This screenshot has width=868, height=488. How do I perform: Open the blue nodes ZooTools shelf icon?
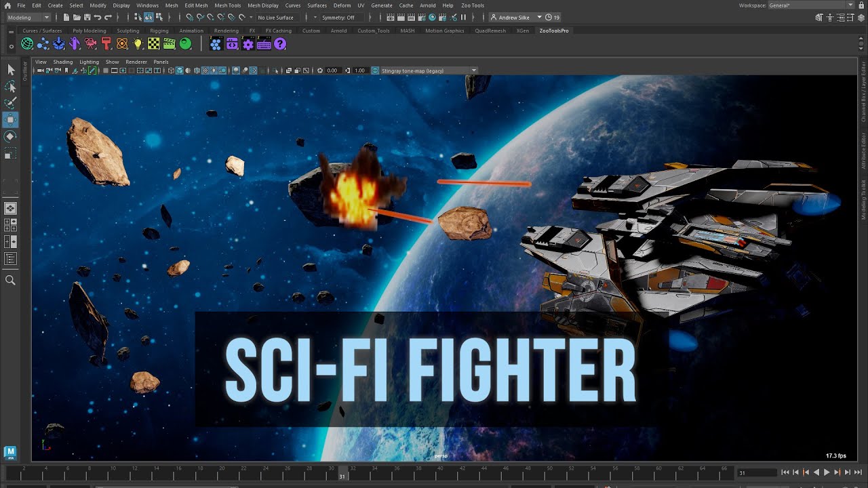(x=43, y=44)
